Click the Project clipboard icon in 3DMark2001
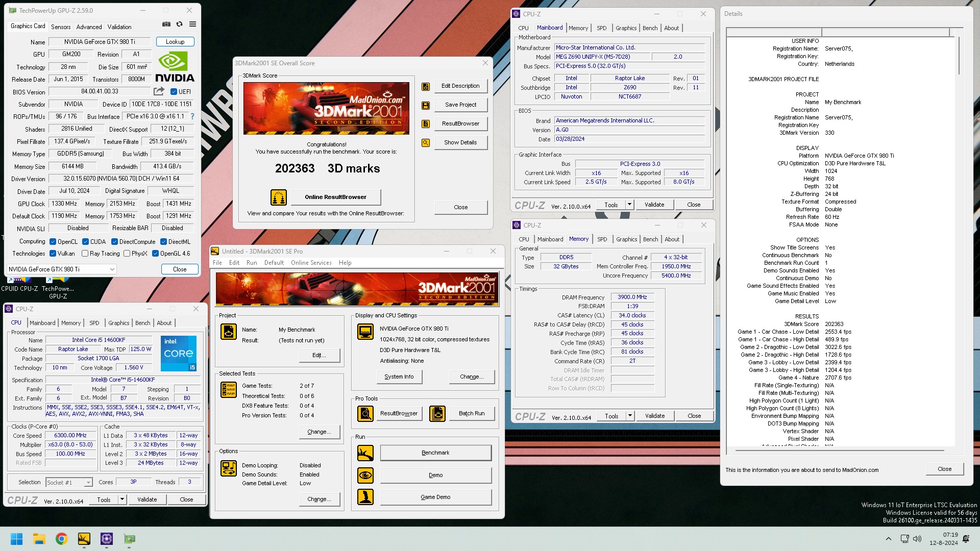980x551 pixels. (228, 332)
